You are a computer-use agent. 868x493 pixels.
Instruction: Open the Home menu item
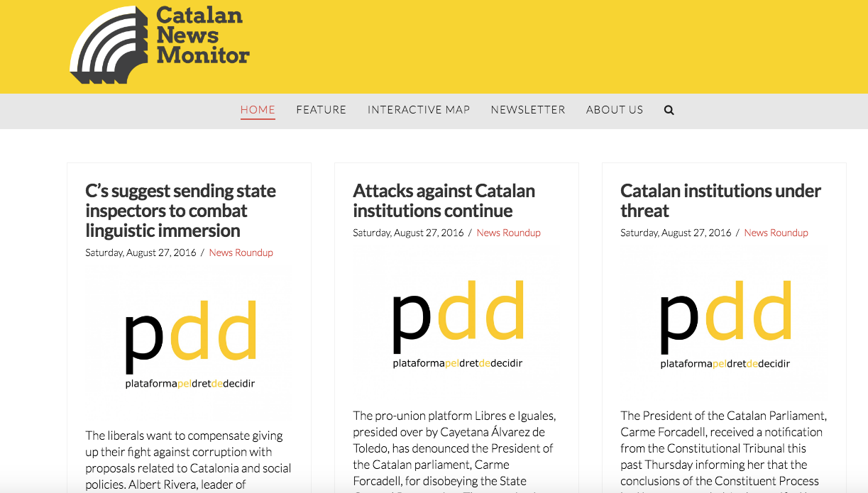[258, 109]
